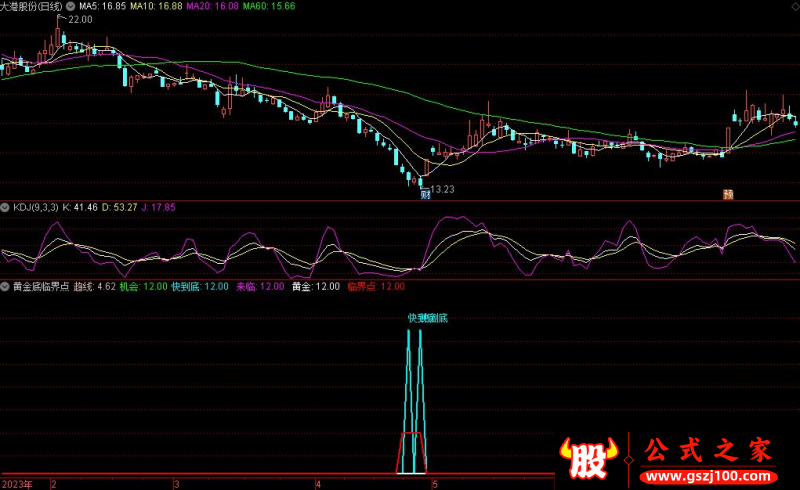Screen dimensions: 800x490
Task: Expand the 黄金底临界点 panel menu icon
Action: [6, 286]
